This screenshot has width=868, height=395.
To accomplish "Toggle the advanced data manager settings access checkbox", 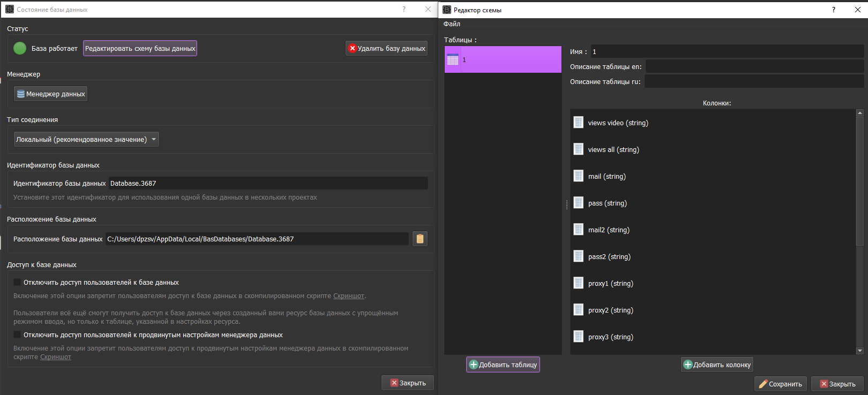I will (17, 335).
